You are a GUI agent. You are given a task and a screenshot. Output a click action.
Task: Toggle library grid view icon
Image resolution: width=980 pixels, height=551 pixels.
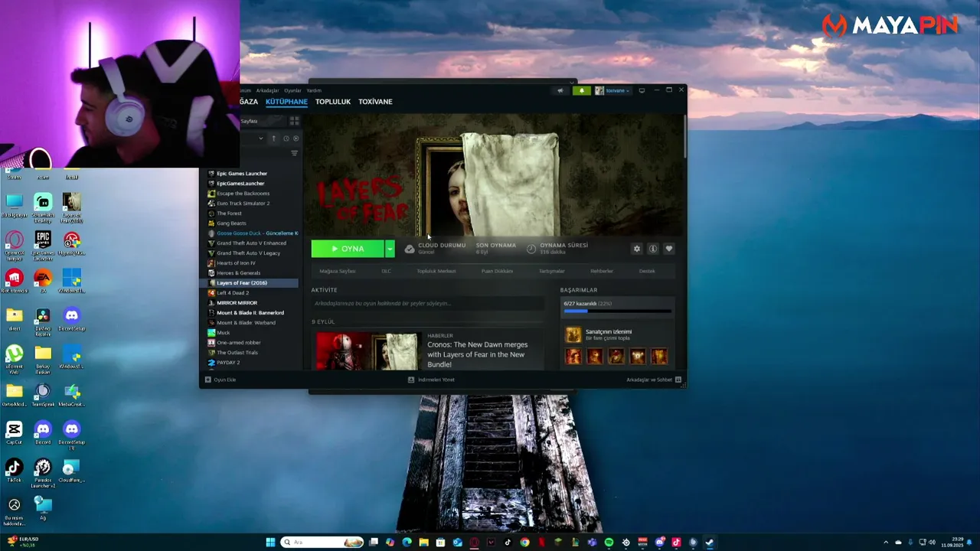click(294, 121)
